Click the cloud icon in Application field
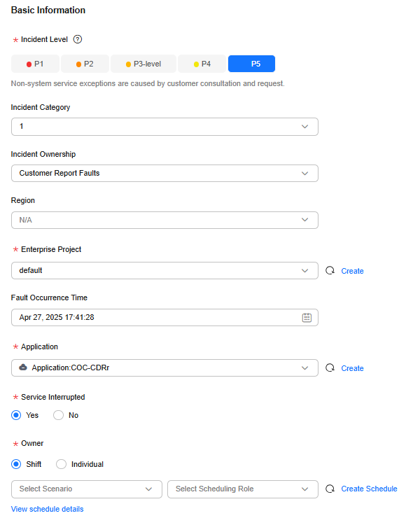 [23, 367]
